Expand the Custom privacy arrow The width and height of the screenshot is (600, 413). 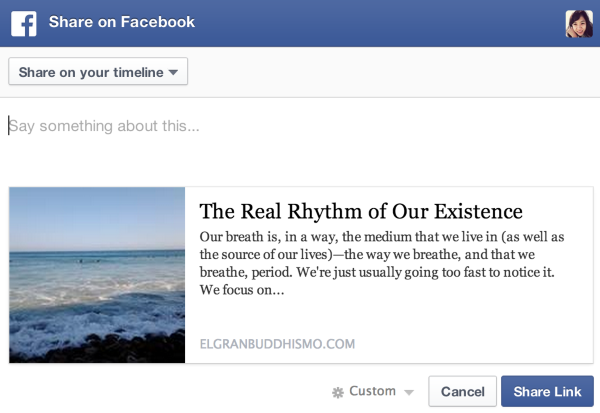click(409, 392)
